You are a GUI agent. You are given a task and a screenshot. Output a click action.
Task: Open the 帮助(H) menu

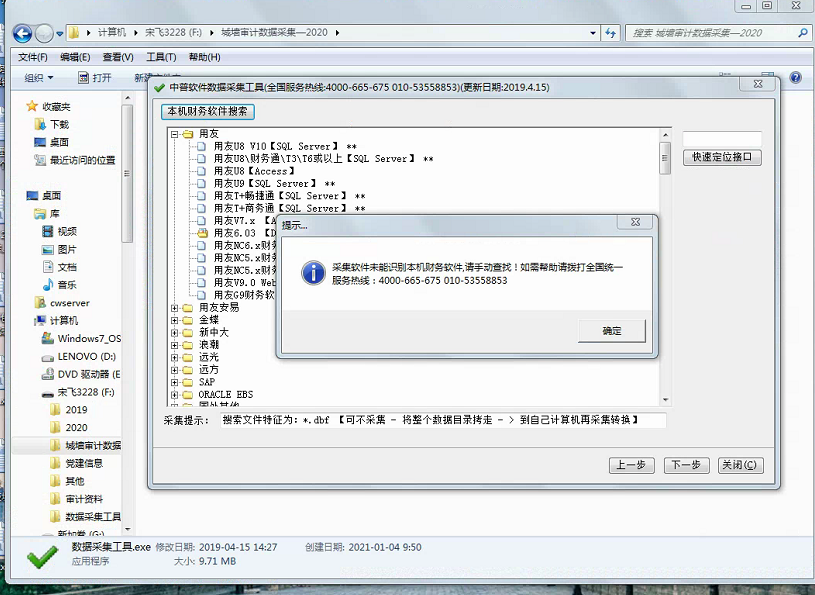coord(204,57)
